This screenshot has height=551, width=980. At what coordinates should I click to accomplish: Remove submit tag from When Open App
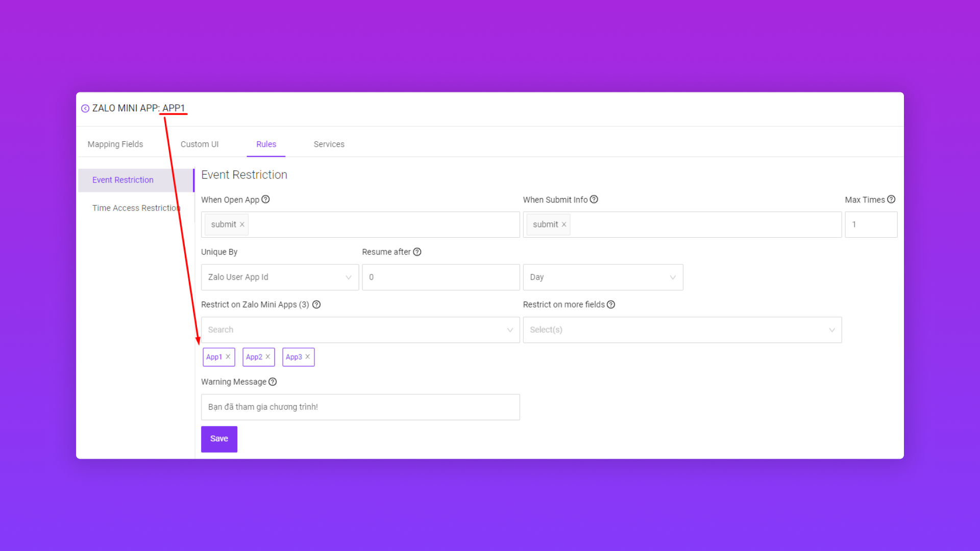coord(242,224)
